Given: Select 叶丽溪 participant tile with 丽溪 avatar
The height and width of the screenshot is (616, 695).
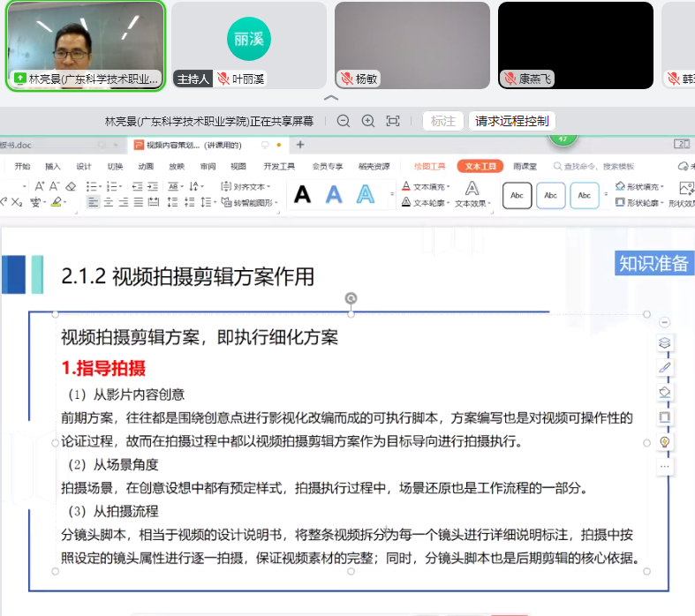Looking at the screenshot, I should point(249,46).
